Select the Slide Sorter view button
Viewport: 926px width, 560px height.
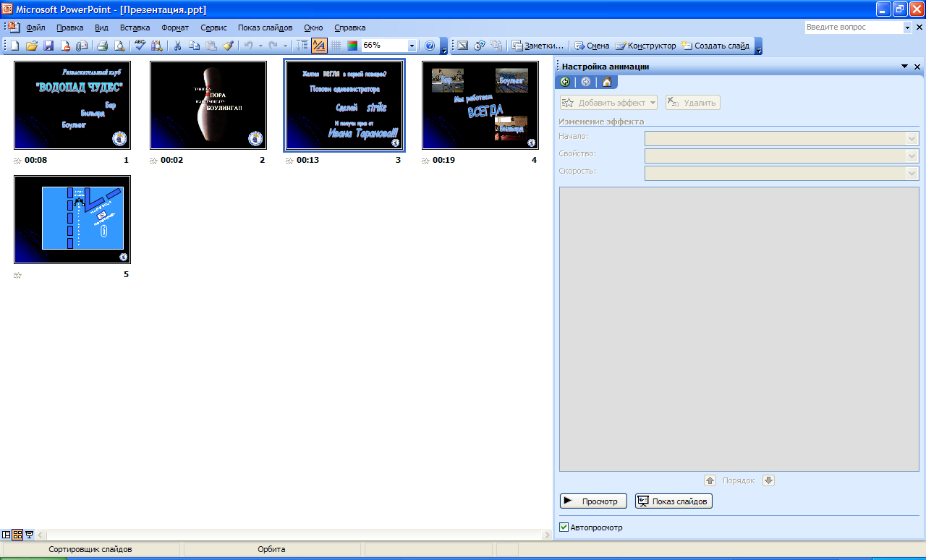pos(18,535)
